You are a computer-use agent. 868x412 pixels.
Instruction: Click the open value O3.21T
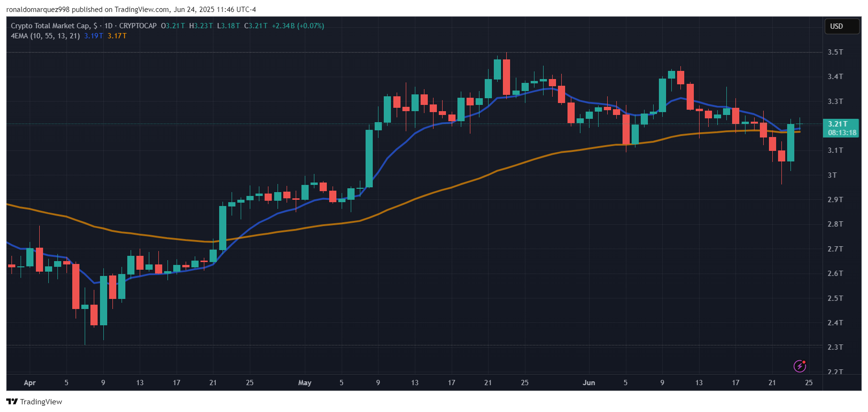(x=173, y=26)
